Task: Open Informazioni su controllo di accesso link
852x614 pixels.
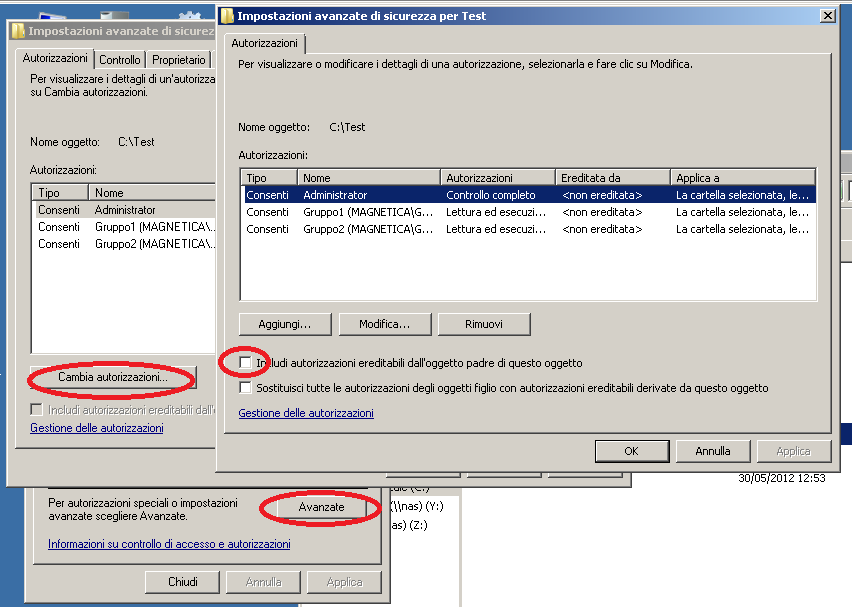Action: point(169,544)
